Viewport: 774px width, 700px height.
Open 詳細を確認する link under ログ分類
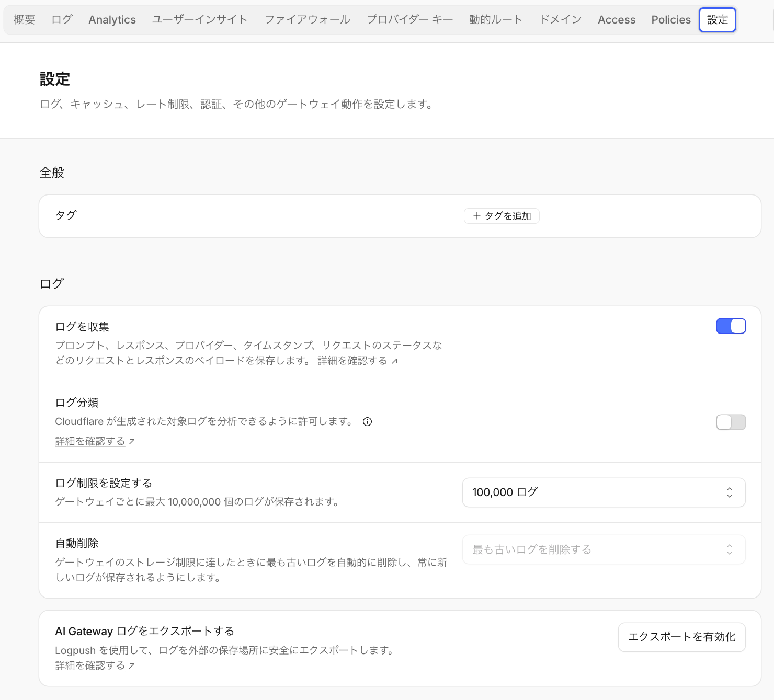tap(90, 442)
